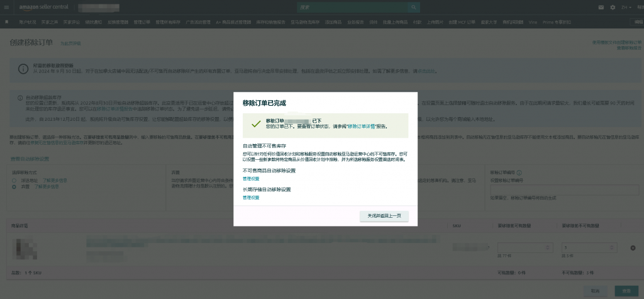Click the 为此页评级 link

pos(70,43)
